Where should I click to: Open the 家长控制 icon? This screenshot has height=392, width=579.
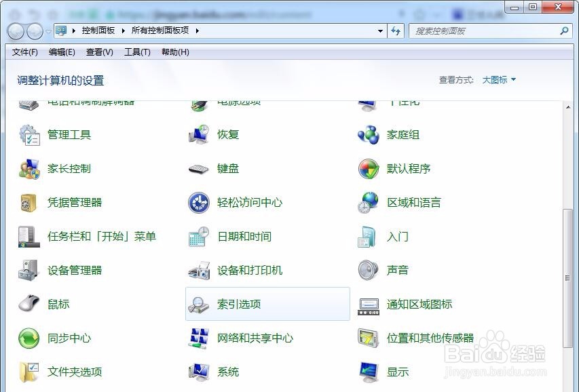(30, 169)
